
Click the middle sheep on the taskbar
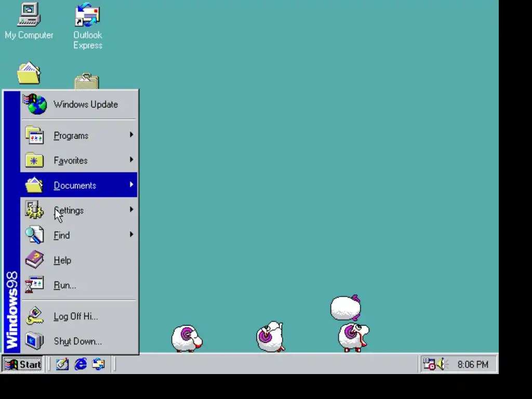270,337
